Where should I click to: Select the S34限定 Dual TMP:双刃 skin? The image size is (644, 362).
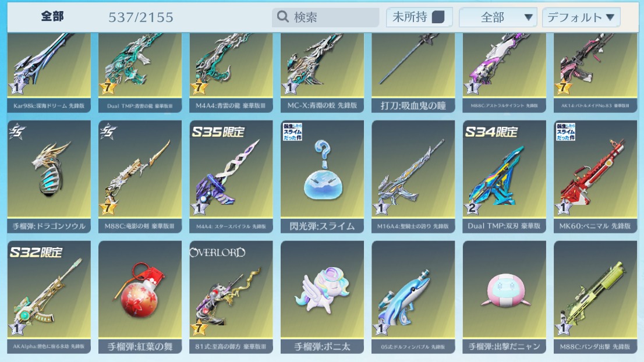504,176
